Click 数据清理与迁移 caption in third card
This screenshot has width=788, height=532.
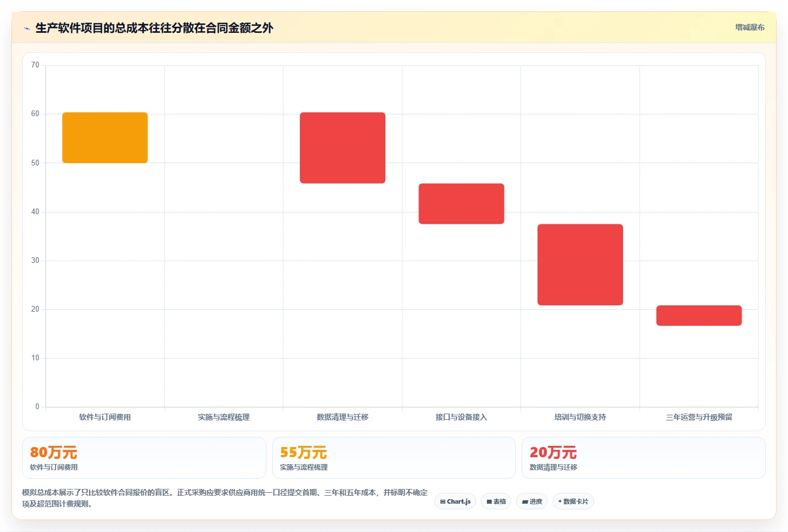(553, 467)
